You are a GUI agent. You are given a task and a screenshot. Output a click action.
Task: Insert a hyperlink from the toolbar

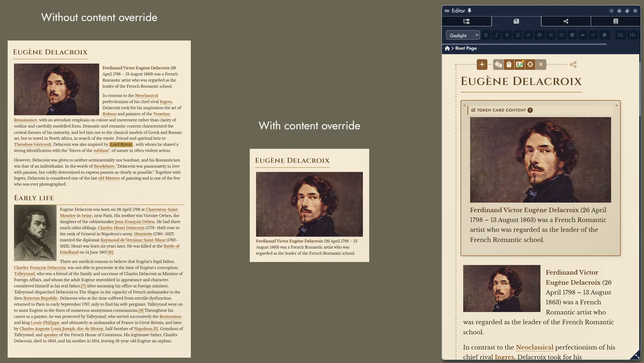pyautogui.click(x=528, y=35)
